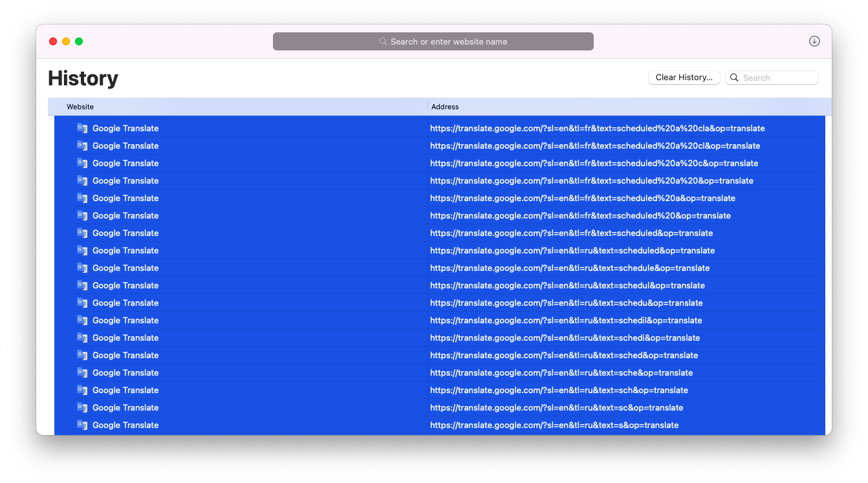Click the favicon on the last row ending 'text=s'
This screenshot has height=483, width=868.
coord(82,425)
